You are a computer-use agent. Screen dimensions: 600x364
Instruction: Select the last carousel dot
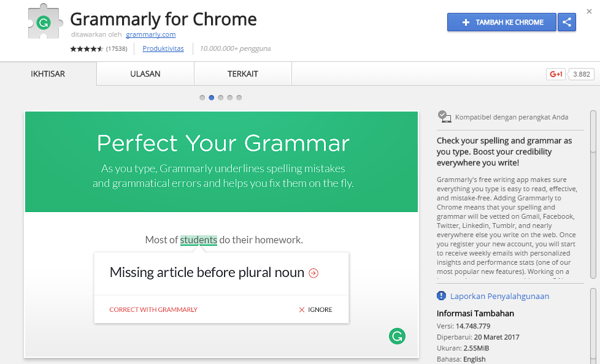239,97
